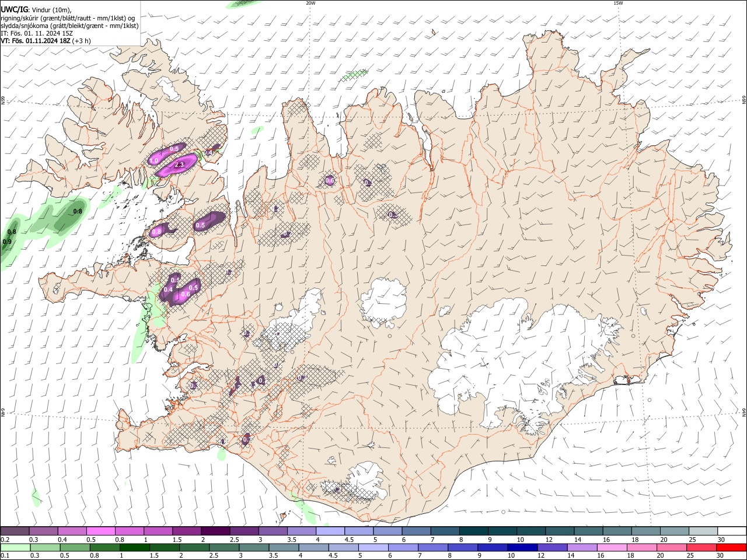Click the 'slydda/snjókoma' snow legend description line
This screenshot has height=560, width=747.
[x=69, y=26]
